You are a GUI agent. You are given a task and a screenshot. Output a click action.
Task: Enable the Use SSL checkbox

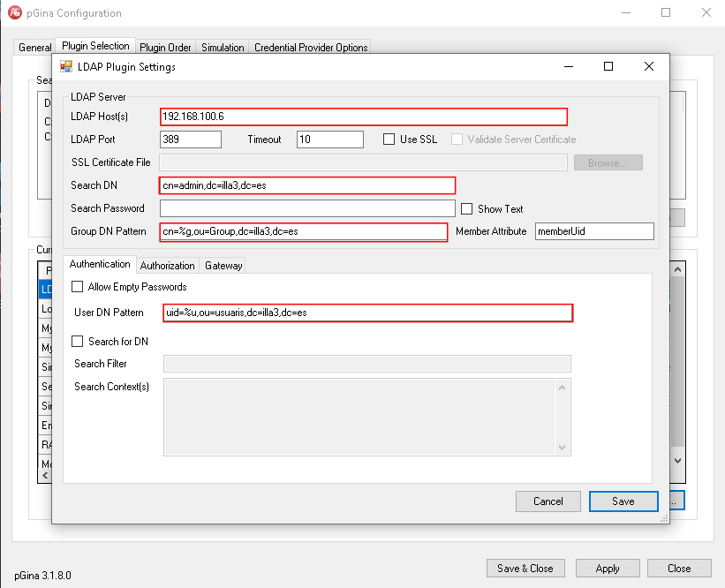(389, 139)
